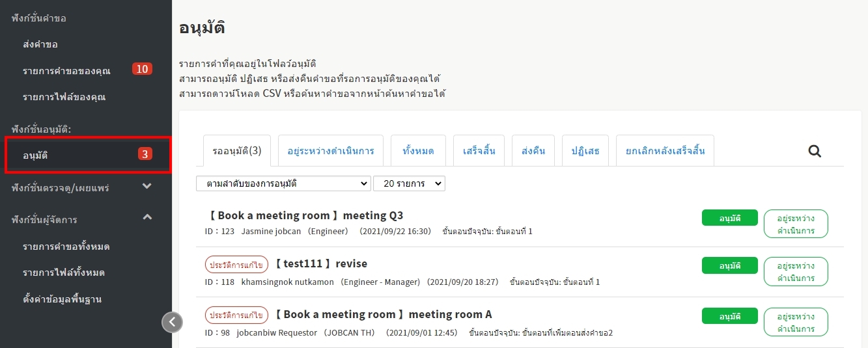Approve the meeting Q3 request
This screenshot has width=868, height=348.
[729, 218]
